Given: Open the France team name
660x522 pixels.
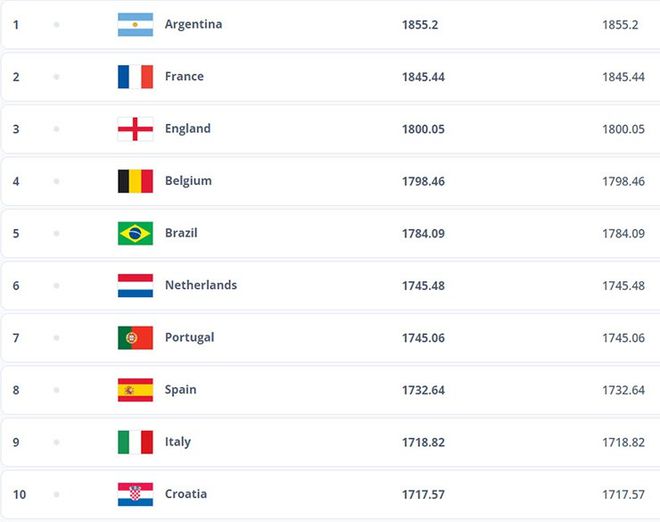Looking at the screenshot, I should point(184,76).
